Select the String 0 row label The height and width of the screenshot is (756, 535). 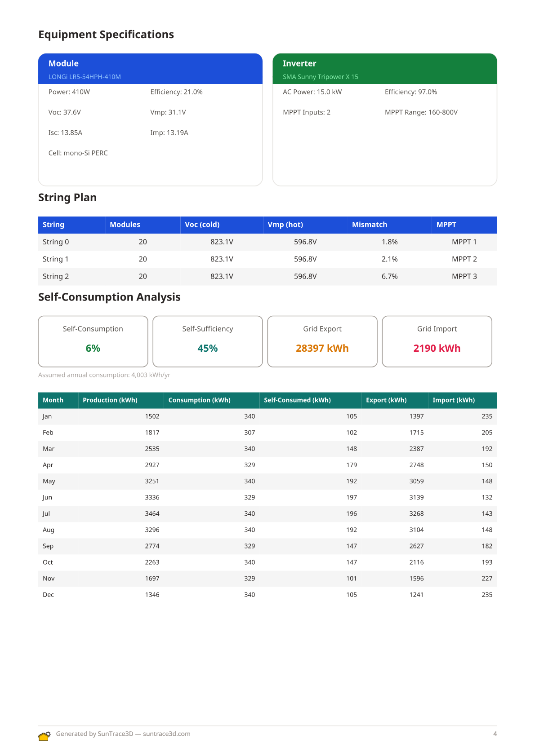coord(56,242)
